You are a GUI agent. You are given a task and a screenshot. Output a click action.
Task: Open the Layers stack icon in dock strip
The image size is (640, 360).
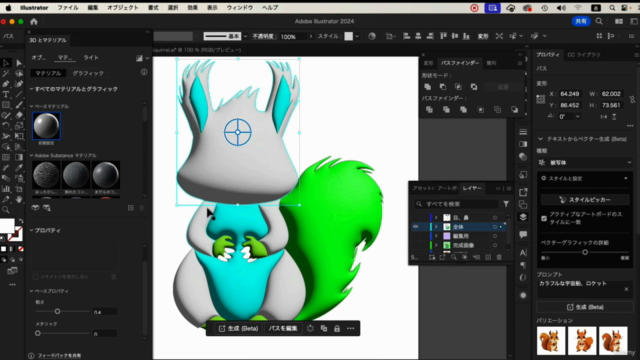click(x=523, y=217)
